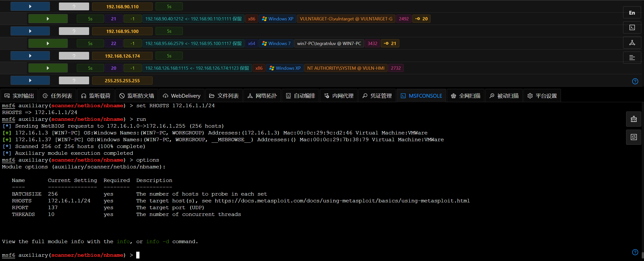Open the network topology side icon
Viewport: 644px width, 261px height.
pyautogui.click(x=632, y=43)
